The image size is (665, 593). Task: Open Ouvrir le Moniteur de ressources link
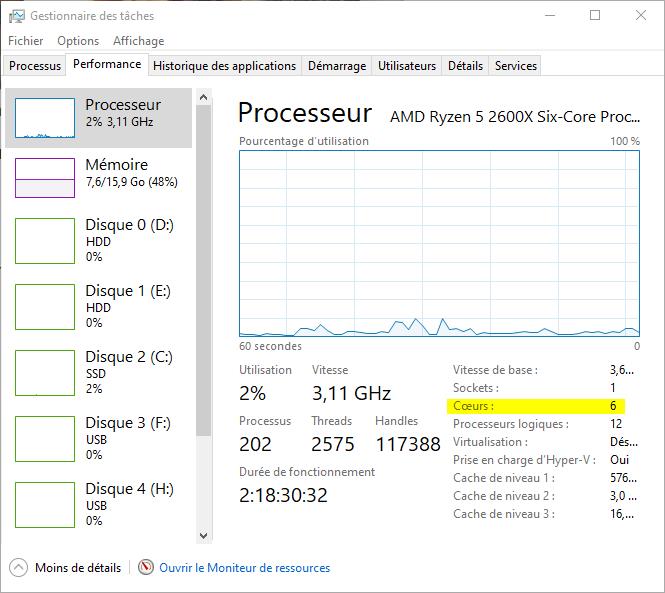(244, 567)
